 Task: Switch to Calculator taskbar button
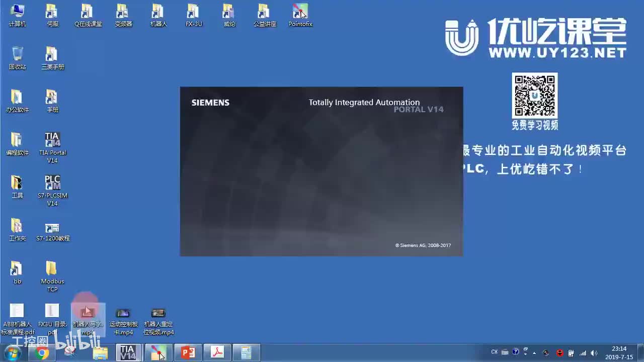[247, 353]
